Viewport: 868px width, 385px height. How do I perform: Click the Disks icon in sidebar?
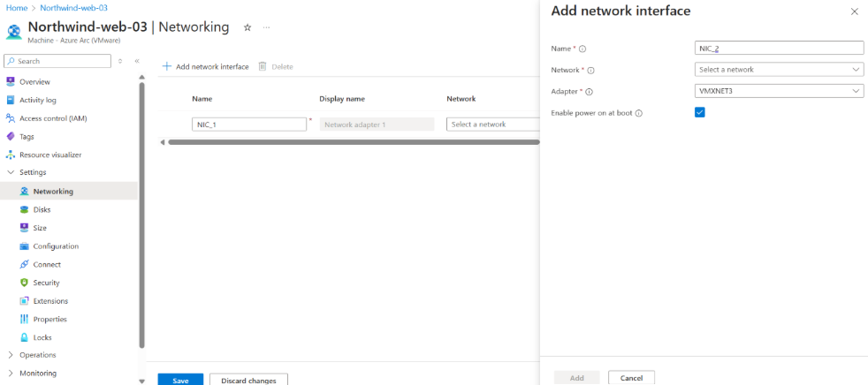pyautogui.click(x=24, y=209)
